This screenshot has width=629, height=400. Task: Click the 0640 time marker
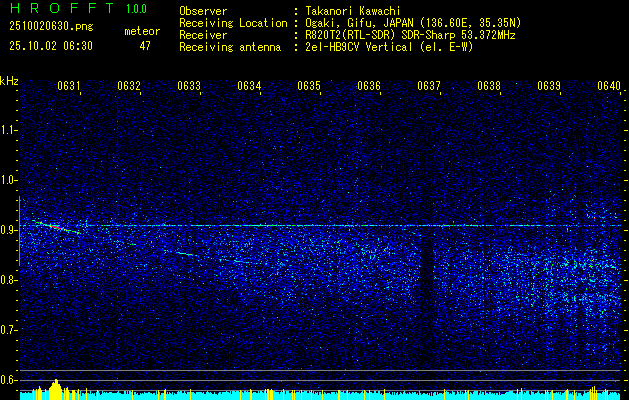tap(609, 86)
